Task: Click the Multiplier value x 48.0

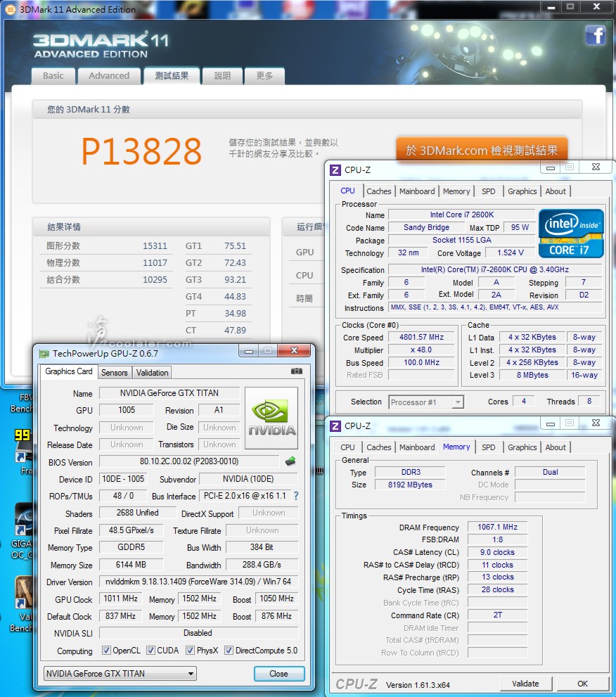Action: click(x=421, y=350)
